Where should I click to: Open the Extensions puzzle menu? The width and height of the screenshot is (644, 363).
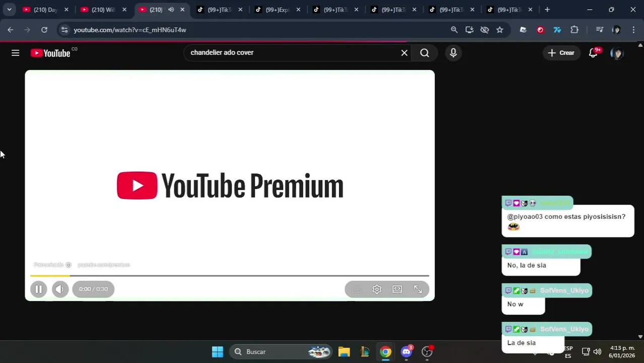click(574, 30)
